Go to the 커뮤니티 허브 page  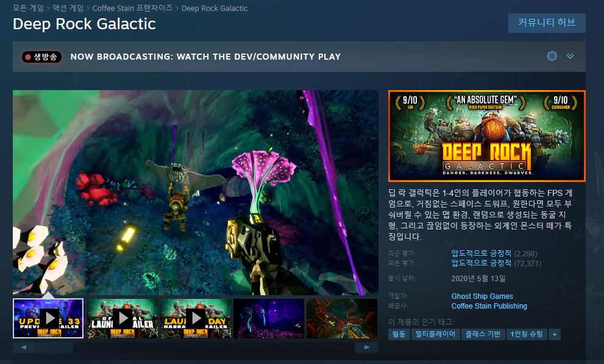point(547,23)
